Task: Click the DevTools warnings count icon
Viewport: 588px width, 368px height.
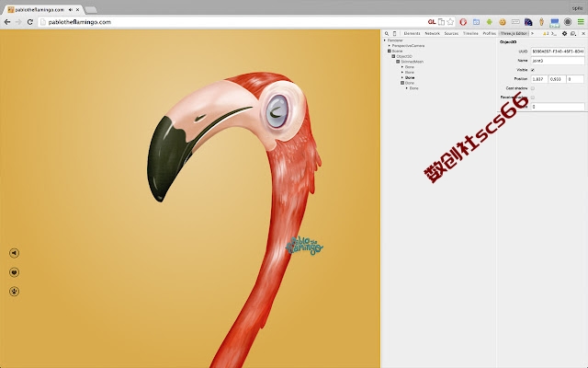Action: [546, 33]
